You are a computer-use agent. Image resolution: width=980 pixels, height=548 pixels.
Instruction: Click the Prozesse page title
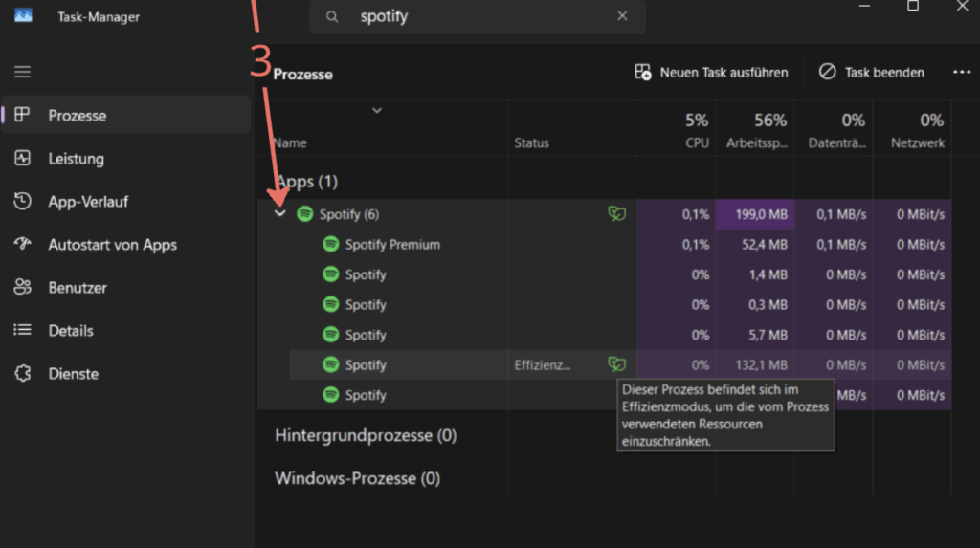[302, 75]
